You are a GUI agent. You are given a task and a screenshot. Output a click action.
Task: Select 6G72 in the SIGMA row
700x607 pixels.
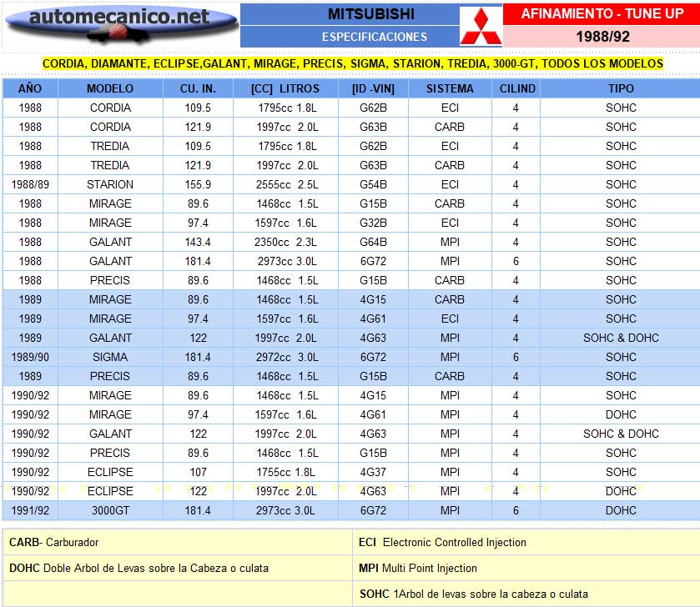373,357
